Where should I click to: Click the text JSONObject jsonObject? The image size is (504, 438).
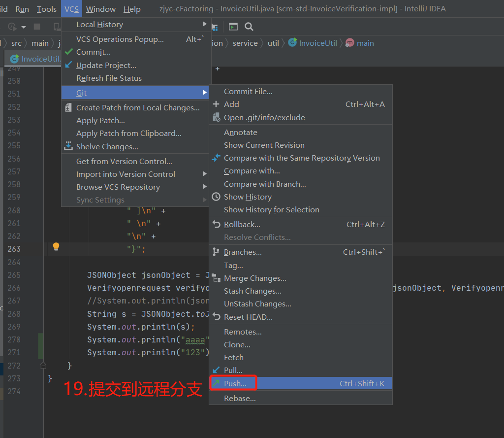tap(138, 275)
